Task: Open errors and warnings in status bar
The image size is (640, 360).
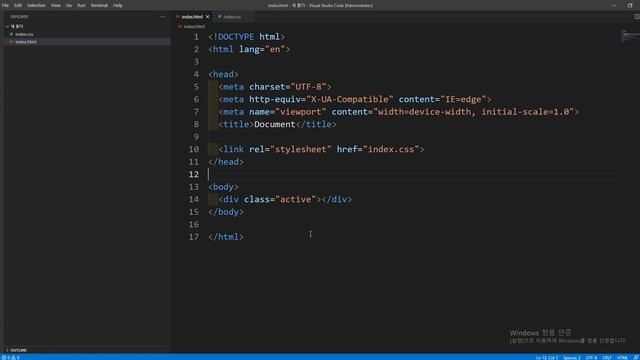Action: coord(11,357)
